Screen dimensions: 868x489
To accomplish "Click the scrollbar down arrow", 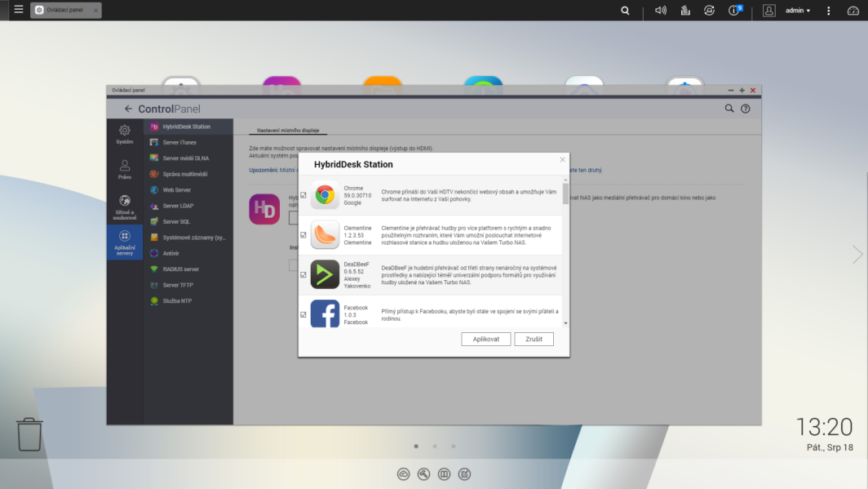I will point(565,323).
